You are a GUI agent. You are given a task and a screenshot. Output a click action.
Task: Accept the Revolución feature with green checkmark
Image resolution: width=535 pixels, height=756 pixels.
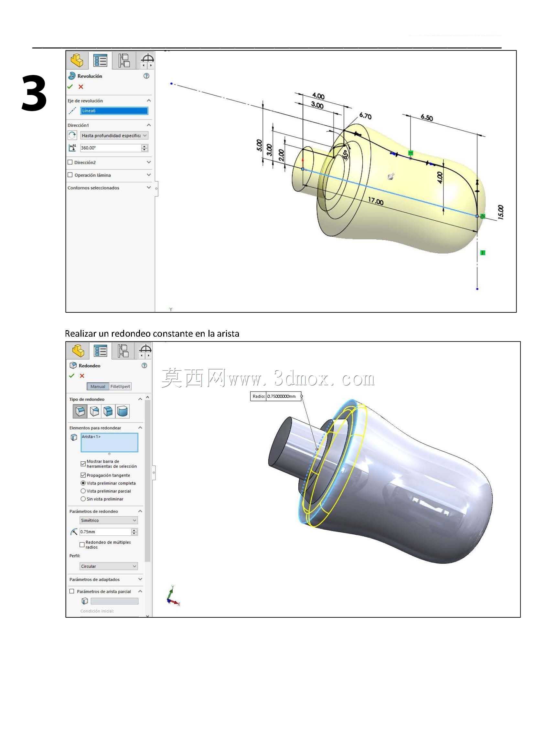pos(70,87)
